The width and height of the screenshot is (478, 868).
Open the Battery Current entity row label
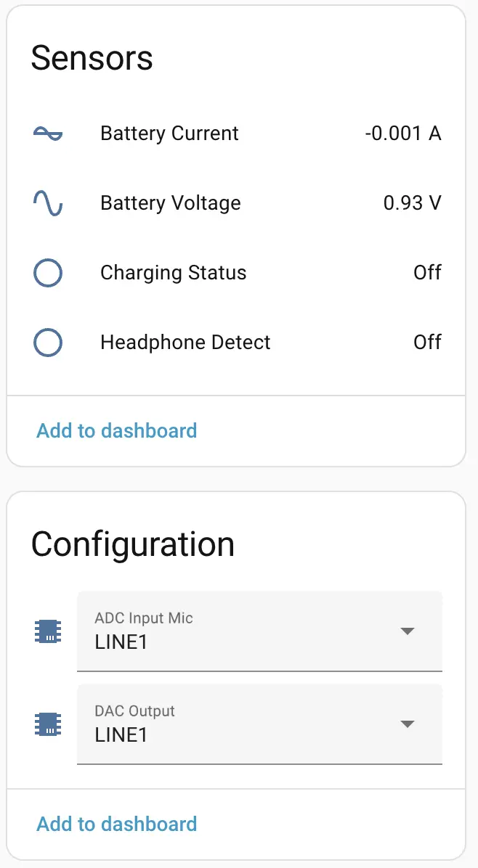click(169, 134)
